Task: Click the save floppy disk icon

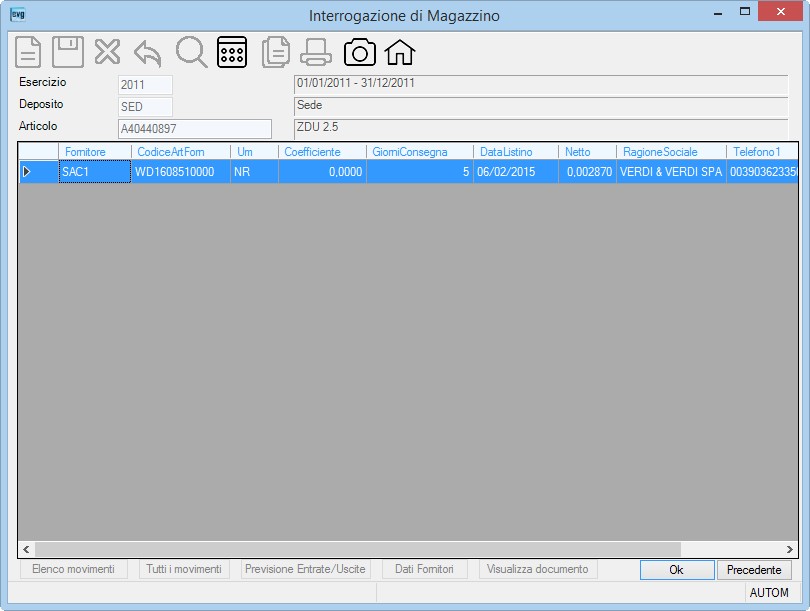Action: 68,52
